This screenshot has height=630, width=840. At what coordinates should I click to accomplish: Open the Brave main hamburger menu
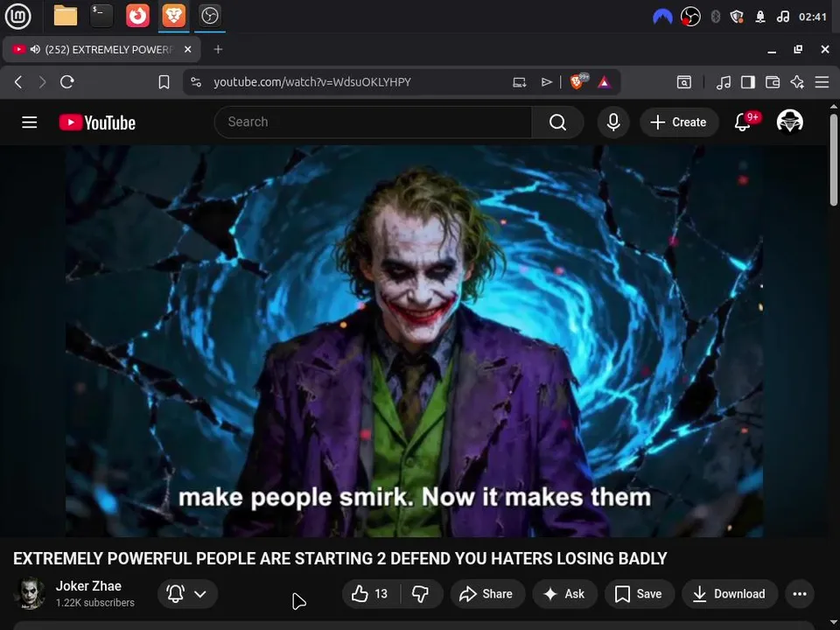[822, 82]
